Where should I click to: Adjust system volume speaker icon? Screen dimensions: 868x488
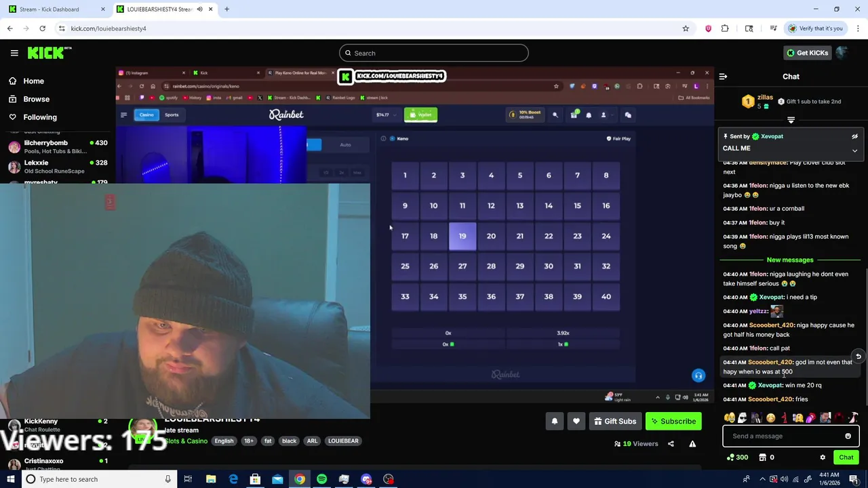click(785, 479)
